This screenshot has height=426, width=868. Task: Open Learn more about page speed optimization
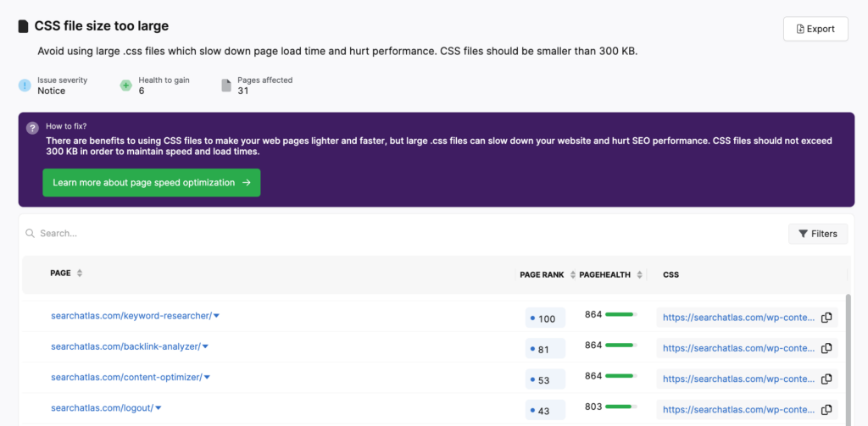coord(151,182)
